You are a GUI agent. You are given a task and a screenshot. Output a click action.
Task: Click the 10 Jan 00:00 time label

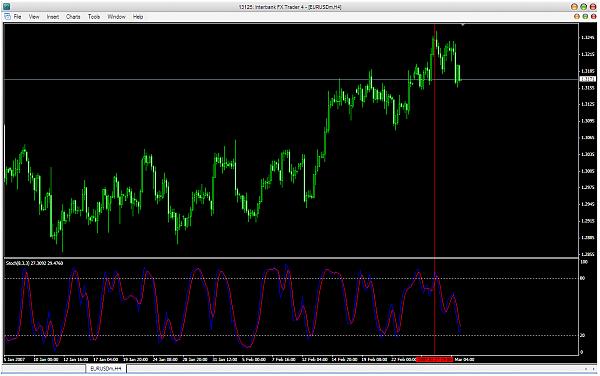46,360
